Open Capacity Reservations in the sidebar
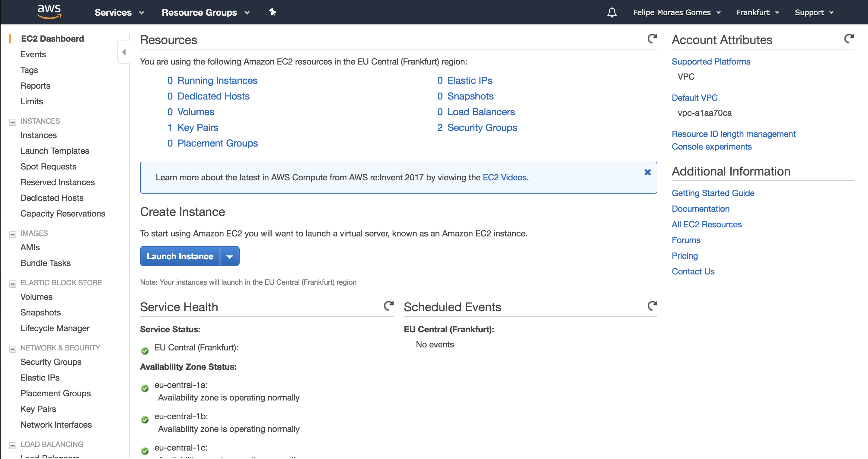This screenshot has height=459, width=868. pyautogui.click(x=63, y=214)
